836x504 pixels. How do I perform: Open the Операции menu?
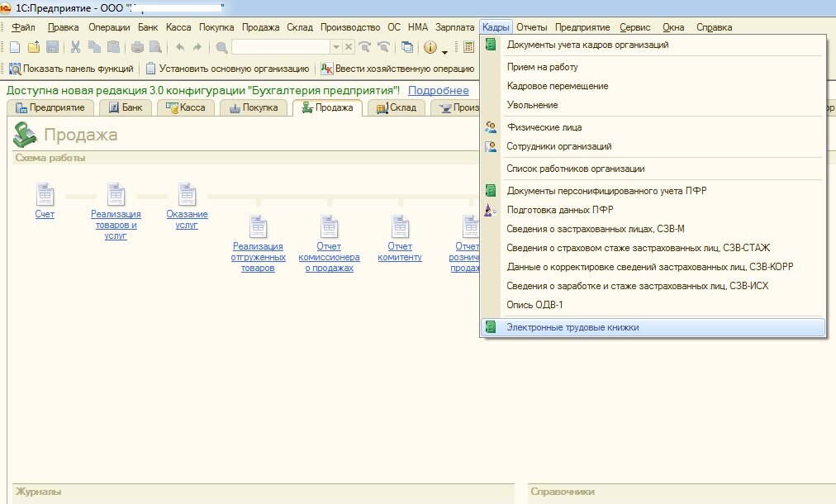109,27
